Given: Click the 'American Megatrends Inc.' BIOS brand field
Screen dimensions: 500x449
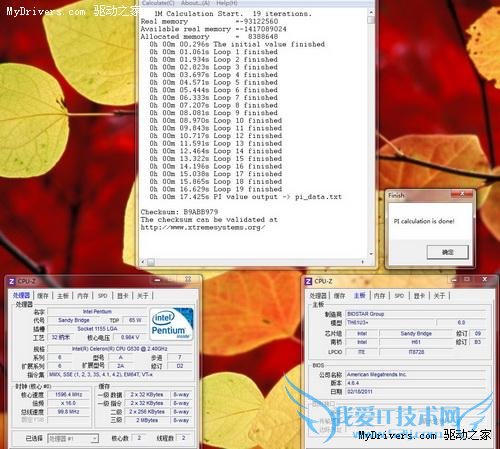Looking at the screenshot, I should click(x=416, y=375).
